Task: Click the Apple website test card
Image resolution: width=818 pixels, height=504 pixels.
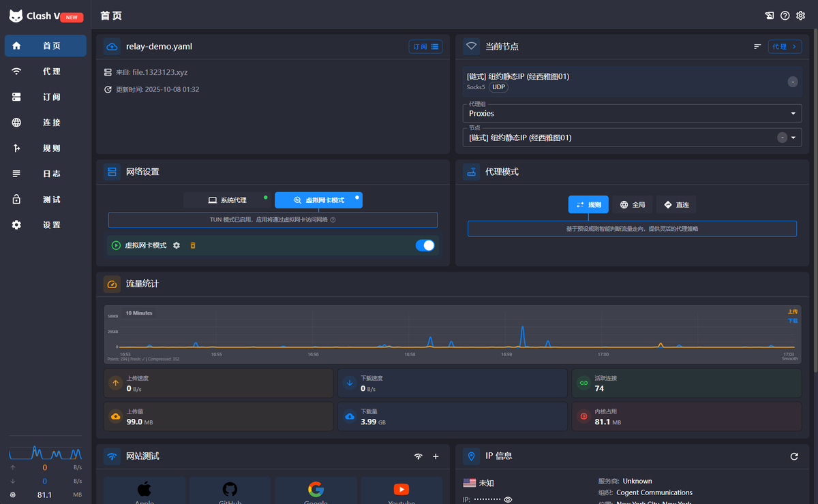Action: pos(145,490)
